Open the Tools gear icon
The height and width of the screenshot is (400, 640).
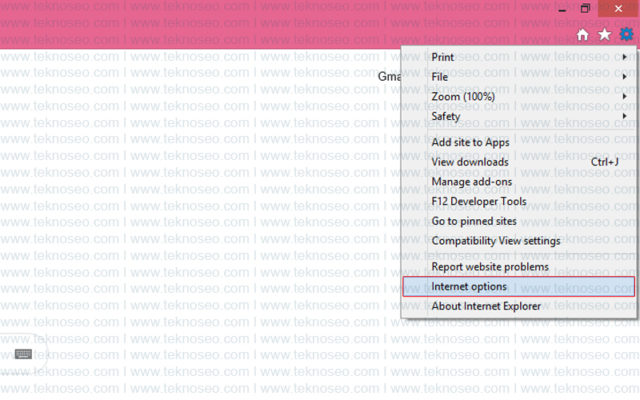(627, 34)
